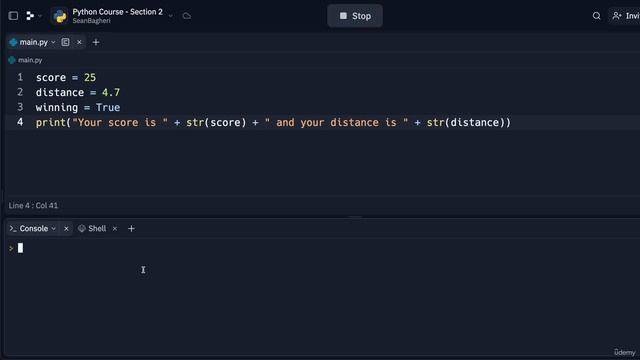This screenshot has height=360, width=640.
Task: Stop the running program
Action: (x=355, y=16)
